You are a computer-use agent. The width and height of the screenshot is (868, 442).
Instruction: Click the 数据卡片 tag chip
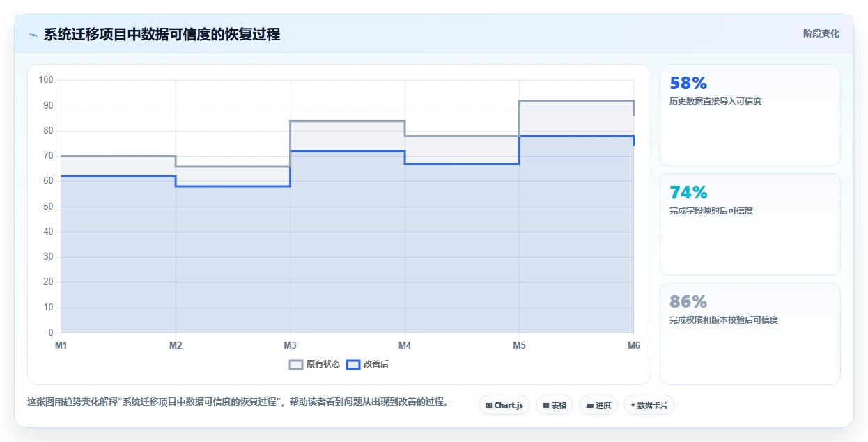649,405
